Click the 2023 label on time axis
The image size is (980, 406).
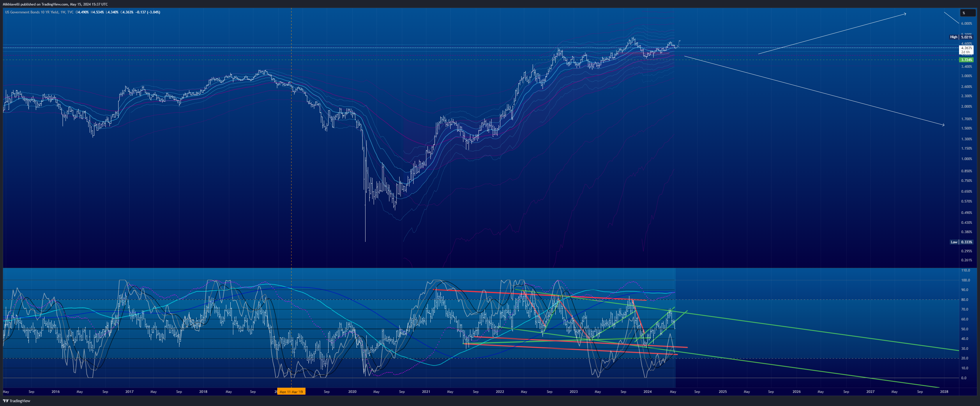tap(574, 391)
